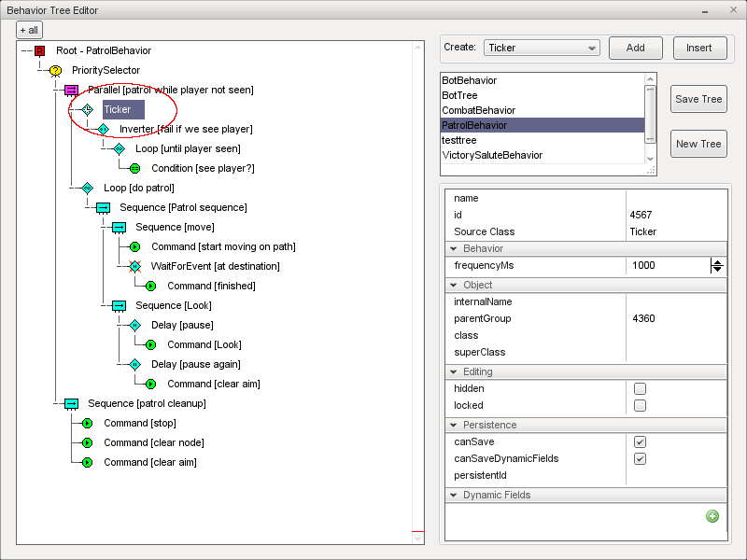Toggle the locked checkbox
Image resolution: width=747 pixels, height=560 pixels.
coord(640,405)
